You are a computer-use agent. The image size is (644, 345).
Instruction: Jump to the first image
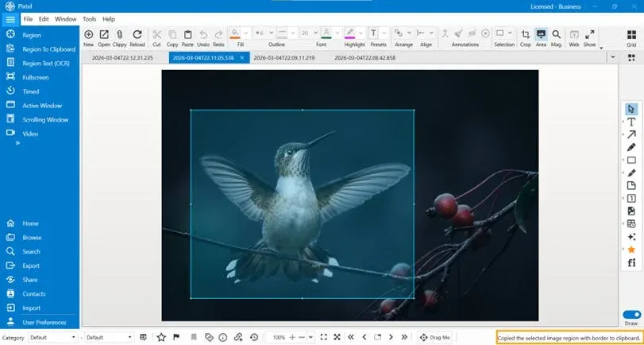(351, 337)
